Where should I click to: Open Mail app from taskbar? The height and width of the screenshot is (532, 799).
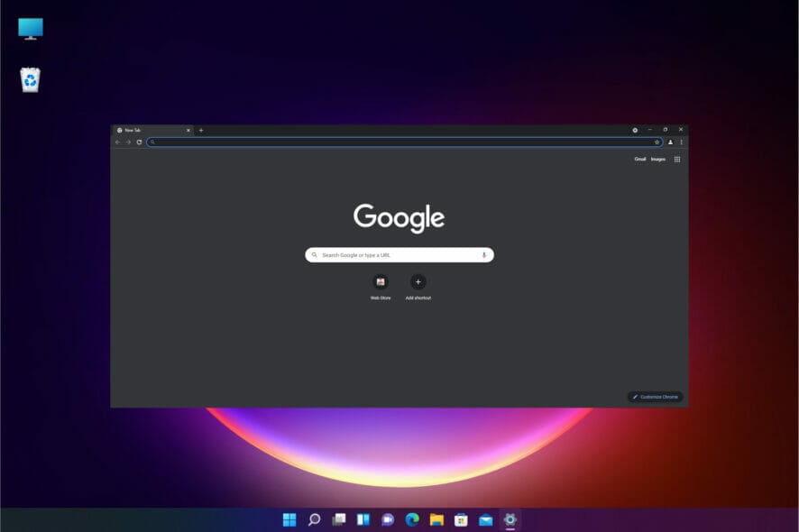click(x=485, y=519)
